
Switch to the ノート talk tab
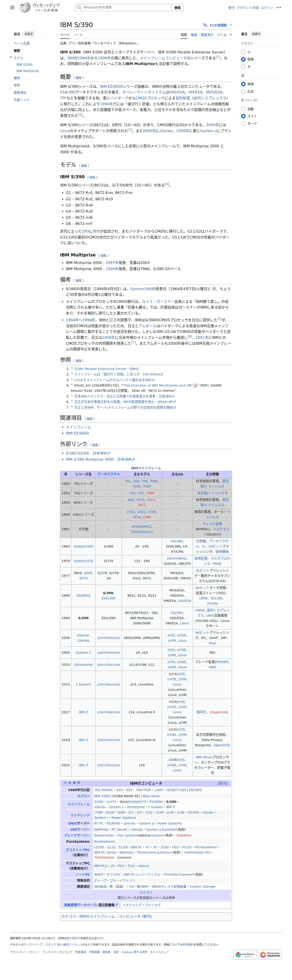click(78, 35)
